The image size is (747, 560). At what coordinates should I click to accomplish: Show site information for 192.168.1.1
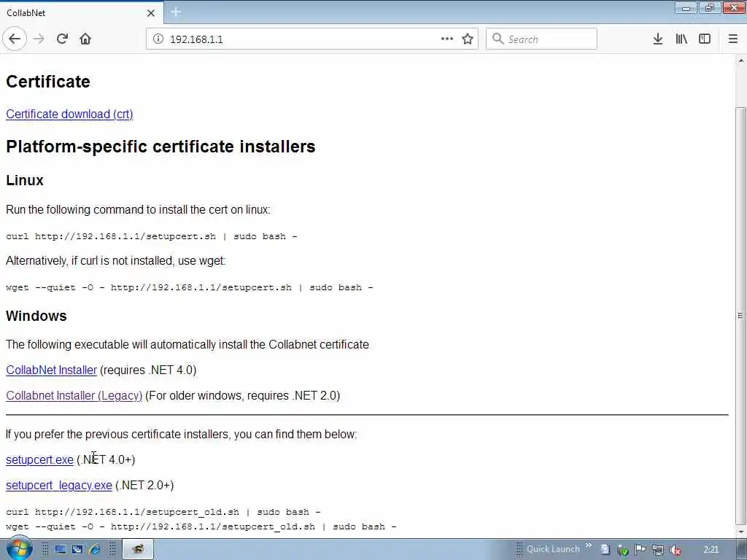click(x=158, y=39)
